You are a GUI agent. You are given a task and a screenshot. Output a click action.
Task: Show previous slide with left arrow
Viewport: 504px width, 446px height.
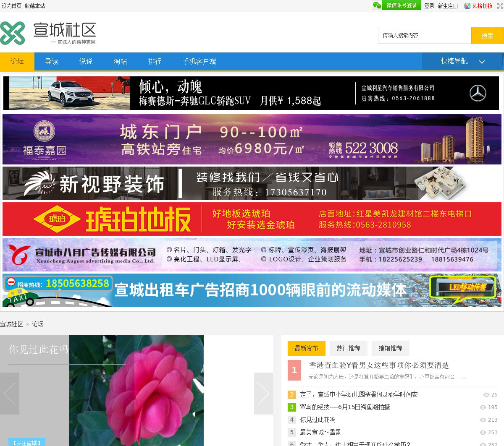point(9,394)
